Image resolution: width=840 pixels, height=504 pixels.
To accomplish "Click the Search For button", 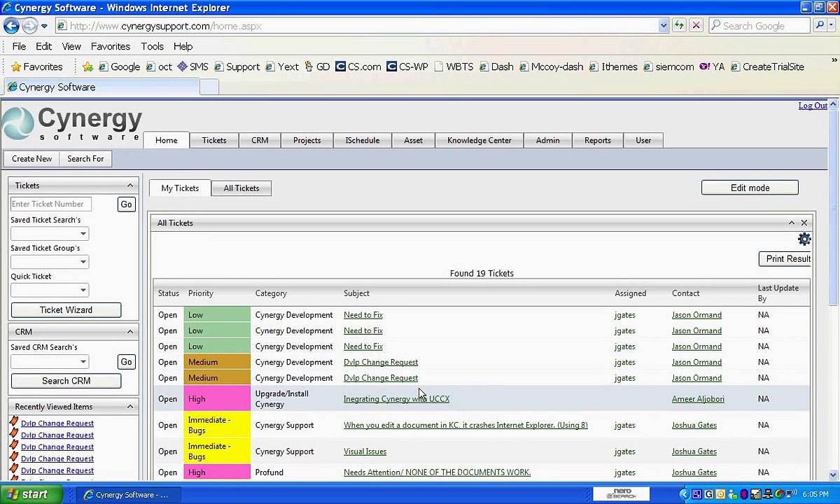I will point(85,159).
